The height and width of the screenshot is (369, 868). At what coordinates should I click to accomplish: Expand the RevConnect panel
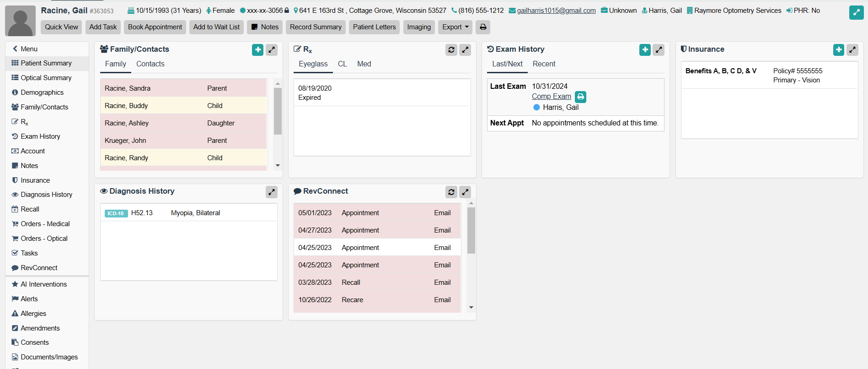click(465, 192)
